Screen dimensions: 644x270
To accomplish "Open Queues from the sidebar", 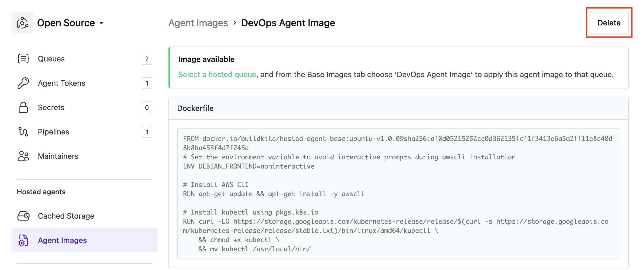I will click(x=51, y=58).
